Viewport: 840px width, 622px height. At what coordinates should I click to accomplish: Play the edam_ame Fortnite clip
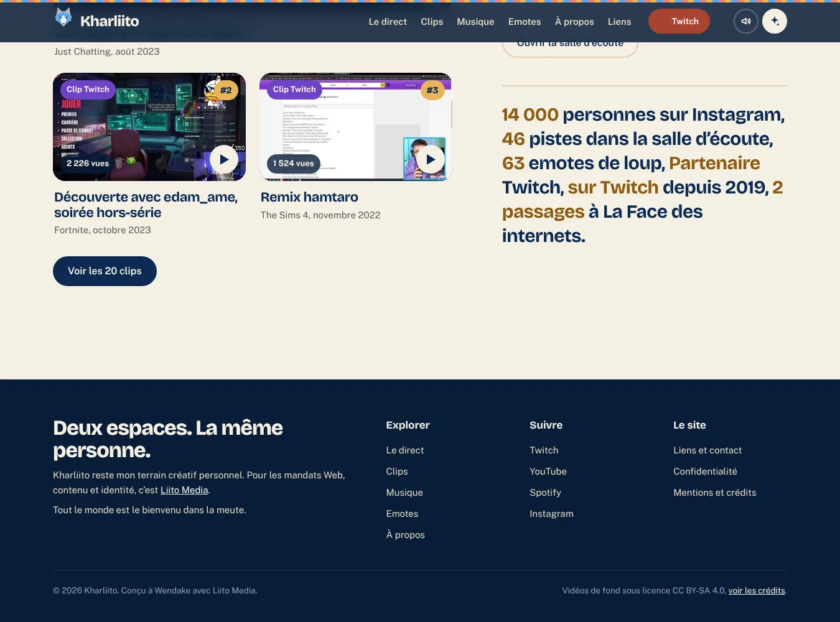coord(224,160)
